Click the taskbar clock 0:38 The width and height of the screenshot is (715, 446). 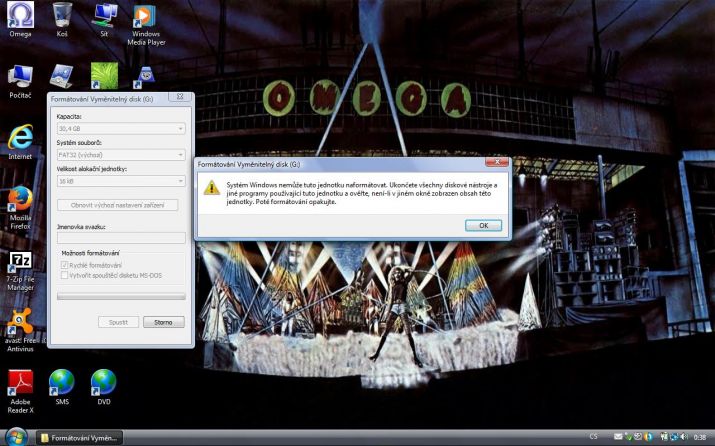coord(699,437)
